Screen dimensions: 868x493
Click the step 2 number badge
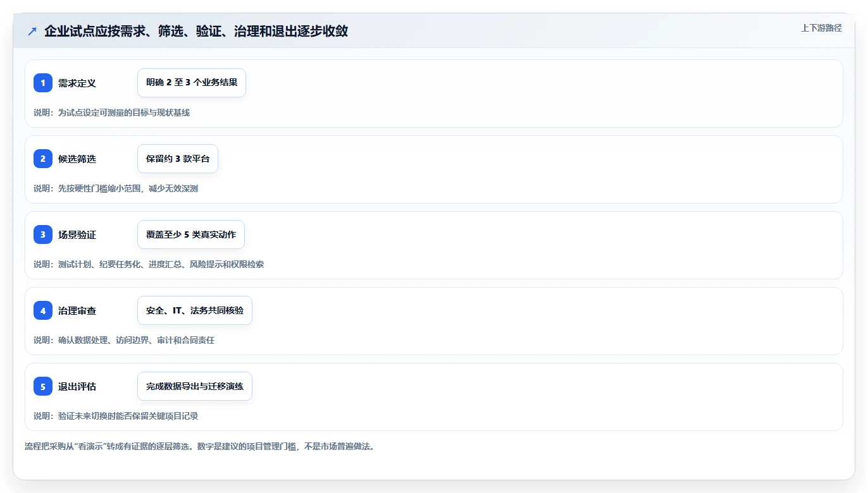[43, 159]
